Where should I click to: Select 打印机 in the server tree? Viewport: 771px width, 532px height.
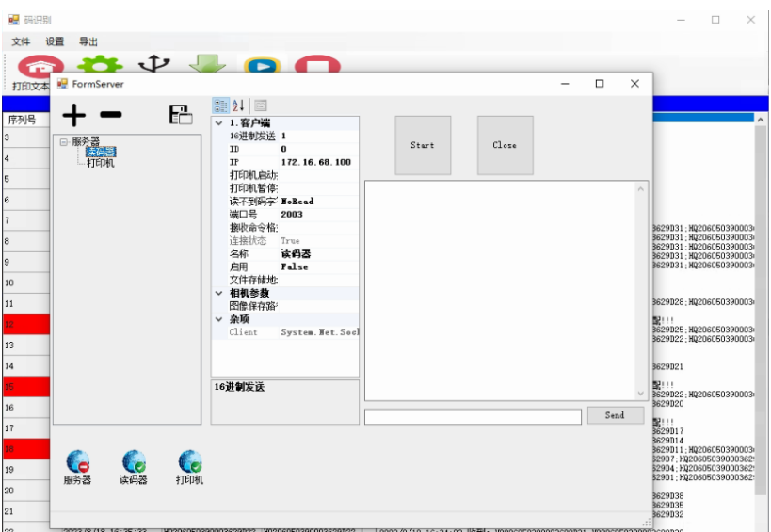(x=101, y=163)
